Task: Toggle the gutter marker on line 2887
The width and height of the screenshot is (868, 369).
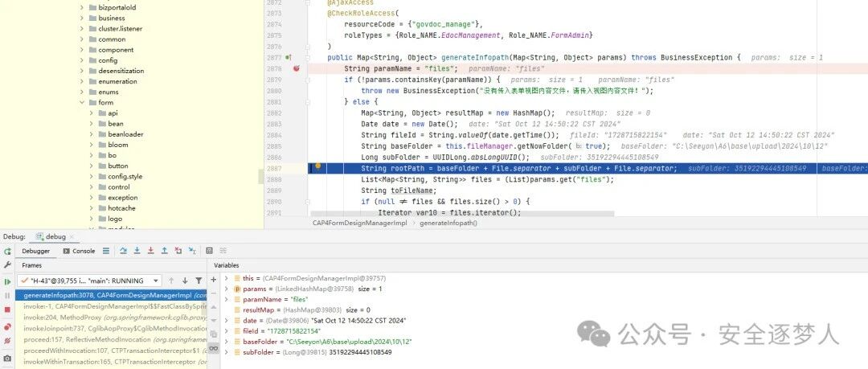Action: click(x=317, y=166)
